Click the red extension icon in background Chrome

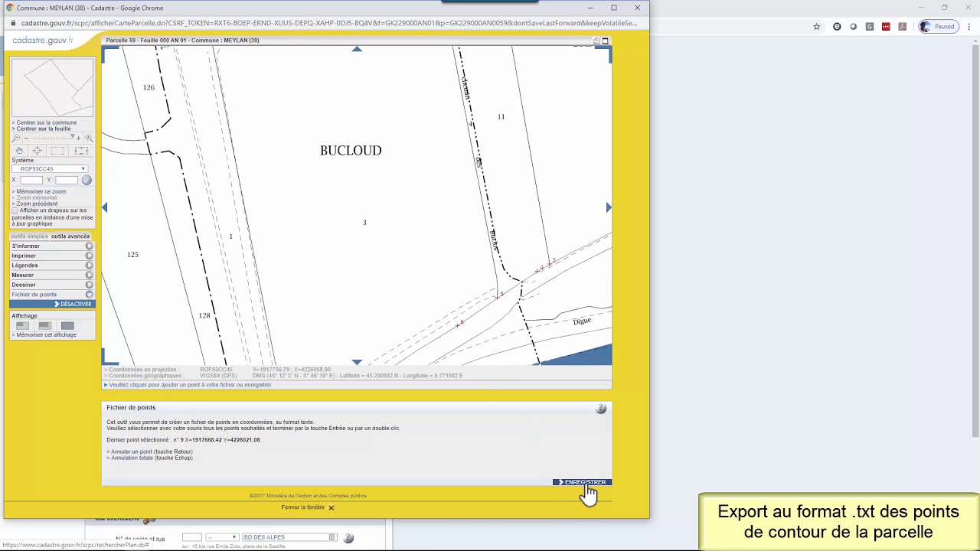886,27
